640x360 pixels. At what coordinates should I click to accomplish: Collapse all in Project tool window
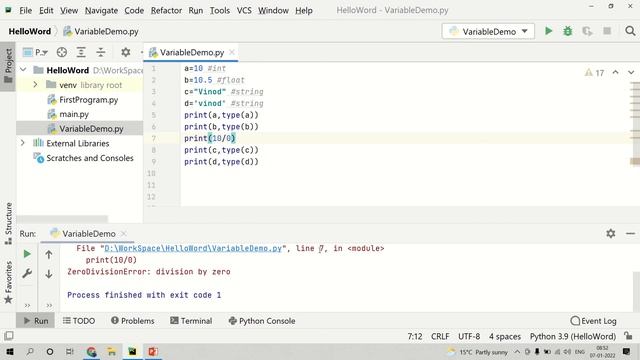[100, 52]
